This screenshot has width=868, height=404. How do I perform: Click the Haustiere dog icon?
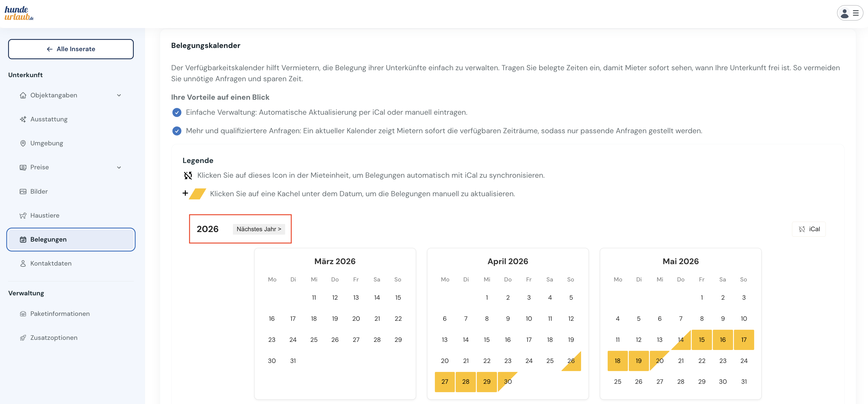23,215
